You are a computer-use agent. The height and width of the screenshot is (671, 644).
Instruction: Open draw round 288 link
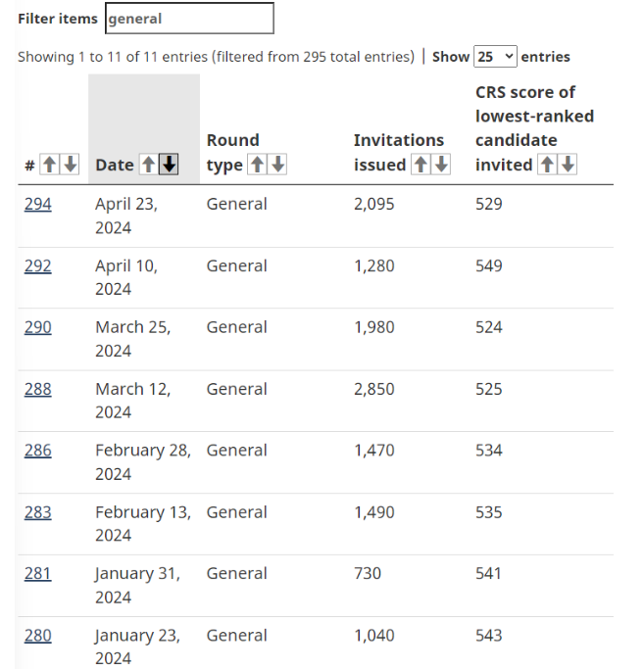(38, 389)
